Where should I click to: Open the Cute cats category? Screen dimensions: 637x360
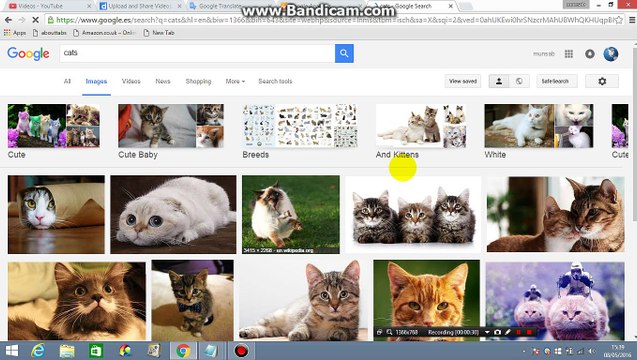[x=54, y=131]
